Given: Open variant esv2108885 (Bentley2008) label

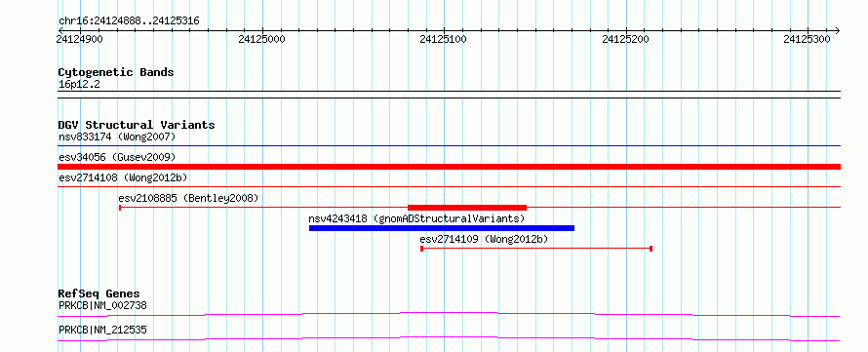Looking at the screenshot, I should point(188,198).
